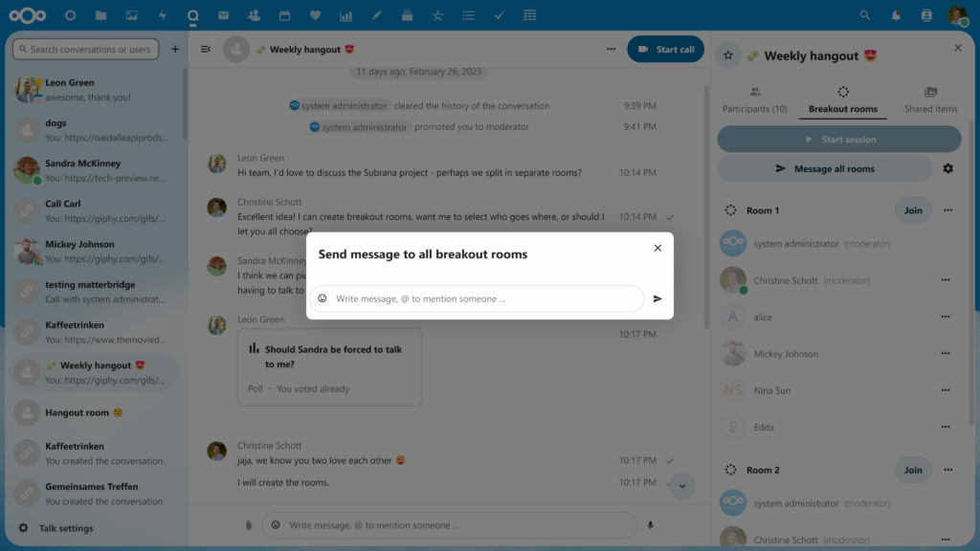
Task: Open the Talk app icon
Action: 192,14
